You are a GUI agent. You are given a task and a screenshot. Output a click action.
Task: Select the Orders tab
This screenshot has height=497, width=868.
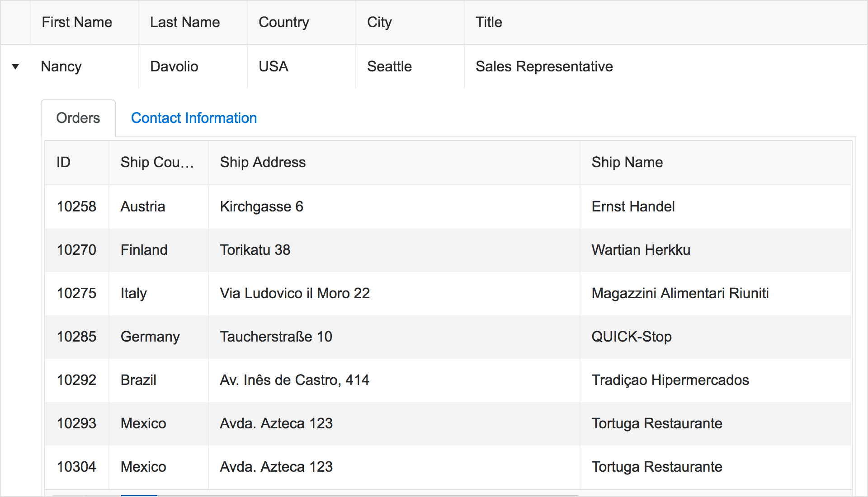(x=78, y=118)
